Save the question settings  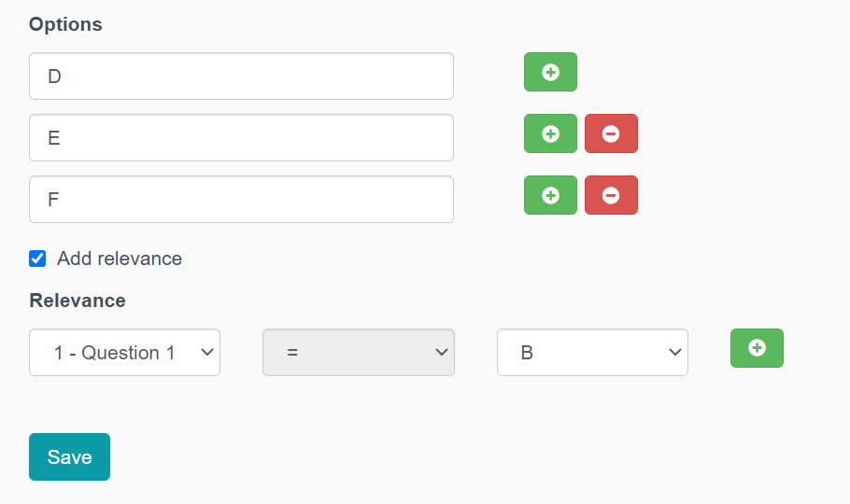69,456
